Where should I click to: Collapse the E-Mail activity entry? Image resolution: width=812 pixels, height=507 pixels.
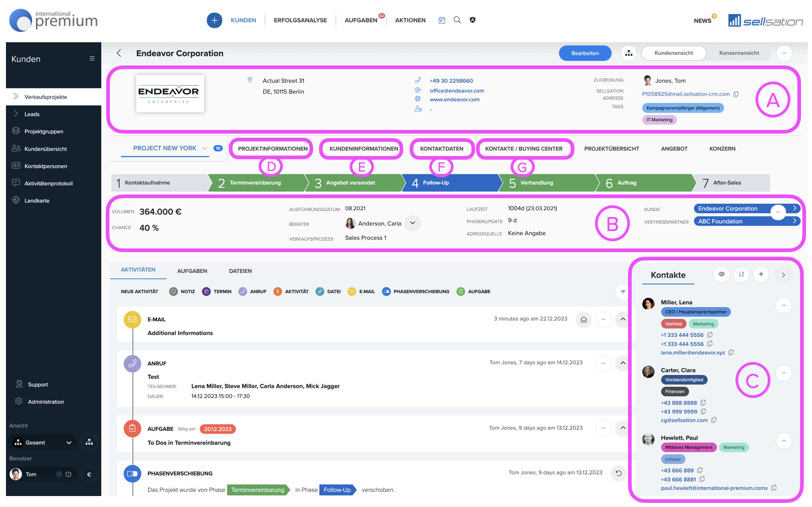click(x=623, y=319)
